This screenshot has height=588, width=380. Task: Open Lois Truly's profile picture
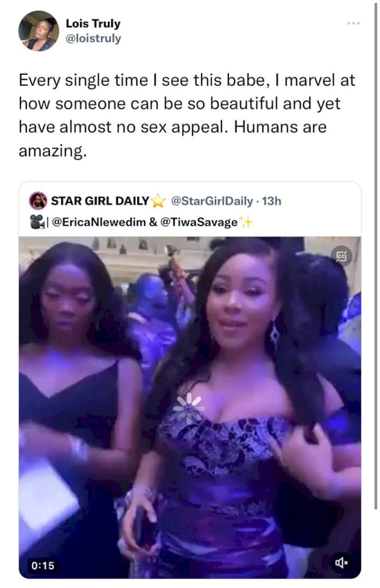tap(39, 31)
